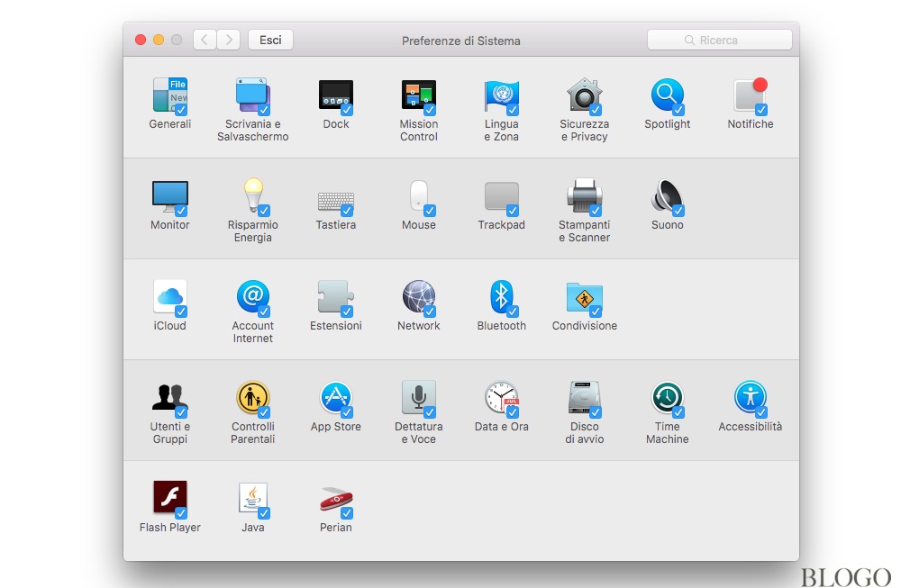This screenshot has height=588, width=901.
Task: Select the Perian preference pane
Action: point(335,498)
